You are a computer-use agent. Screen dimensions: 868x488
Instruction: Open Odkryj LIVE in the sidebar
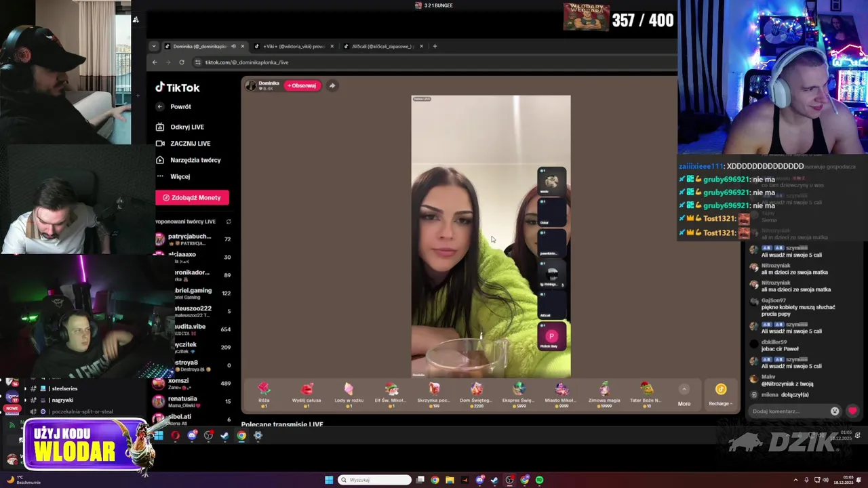pyautogui.click(x=180, y=127)
